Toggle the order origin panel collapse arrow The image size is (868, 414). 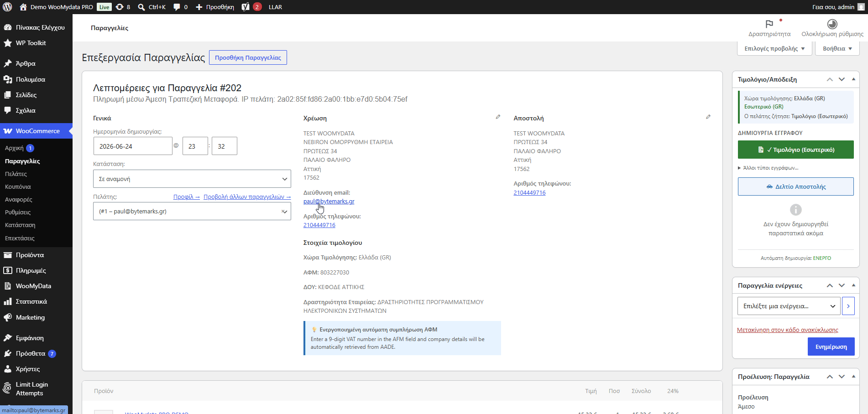click(853, 377)
